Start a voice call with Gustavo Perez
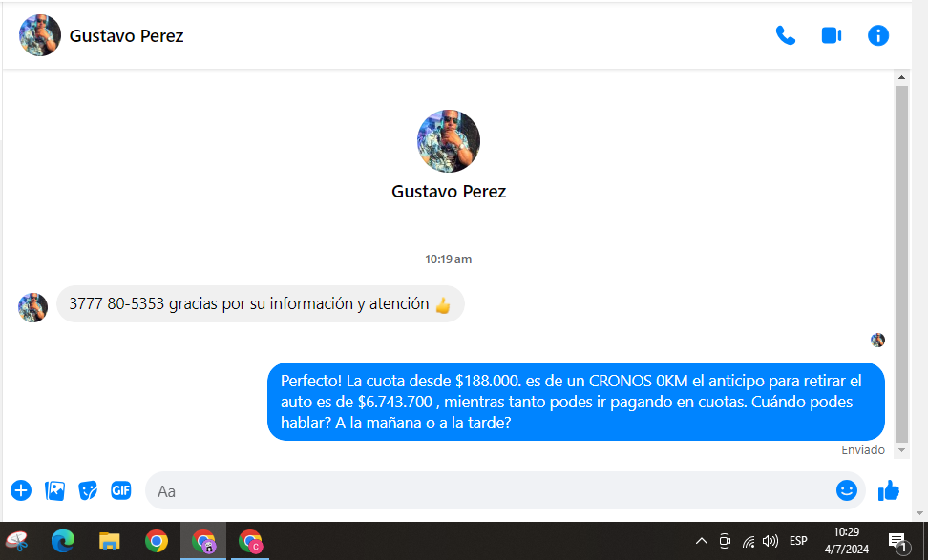The height and width of the screenshot is (560, 928). [785, 36]
